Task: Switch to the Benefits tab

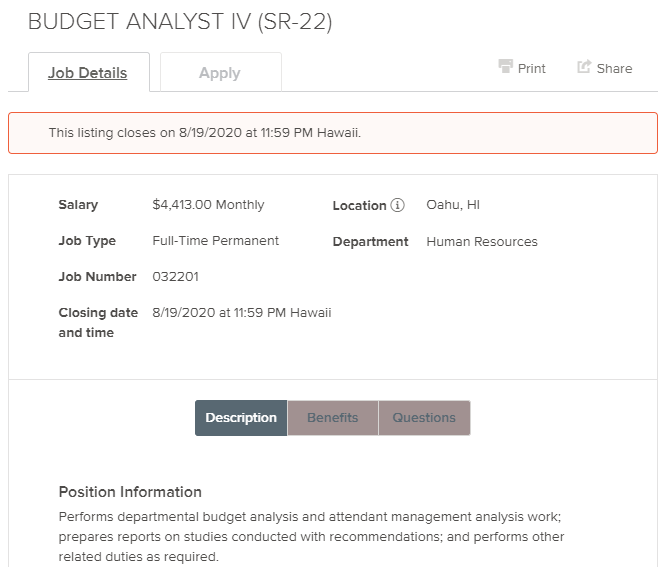Action: coord(333,418)
